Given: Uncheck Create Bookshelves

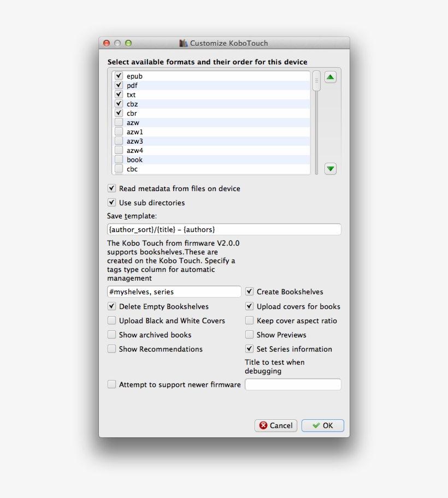Looking at the screenshot, I should coord(250,292).
